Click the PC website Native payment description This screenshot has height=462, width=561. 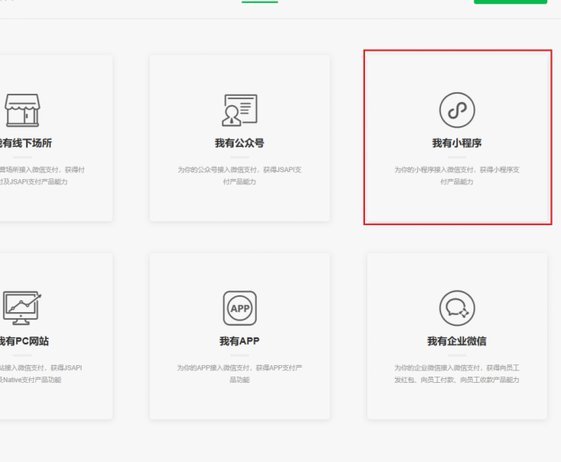pos(41,373)
